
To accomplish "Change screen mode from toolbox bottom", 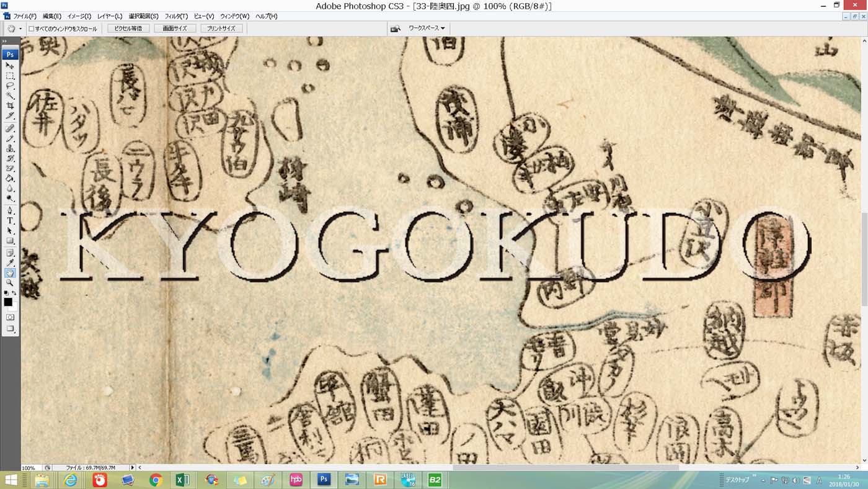I will (x=10, y=328).
